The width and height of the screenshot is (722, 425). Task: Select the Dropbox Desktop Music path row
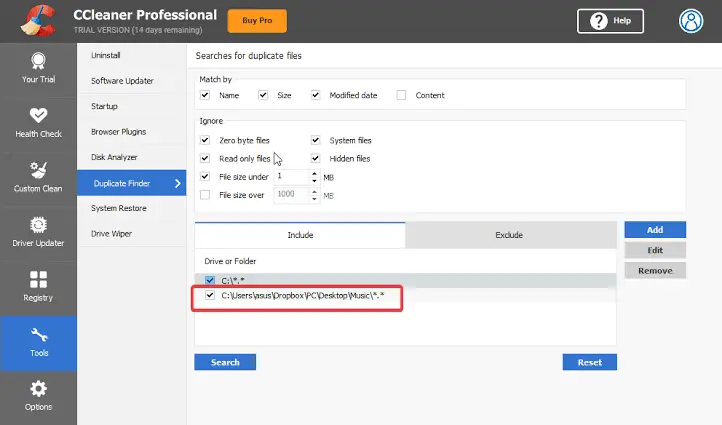click(405, 295)
